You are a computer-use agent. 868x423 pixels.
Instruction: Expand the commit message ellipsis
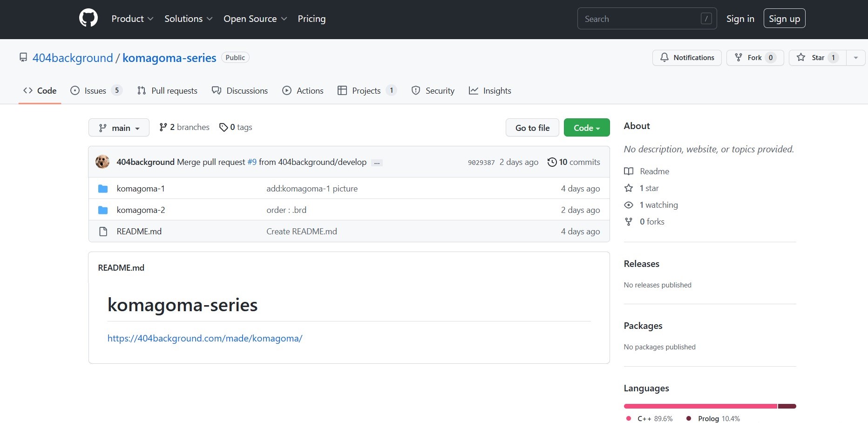(x=377, y=163)
